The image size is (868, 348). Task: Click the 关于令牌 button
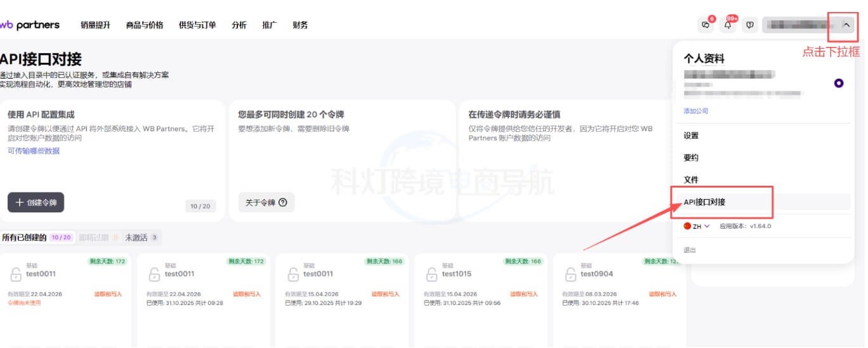pos(266,202)
